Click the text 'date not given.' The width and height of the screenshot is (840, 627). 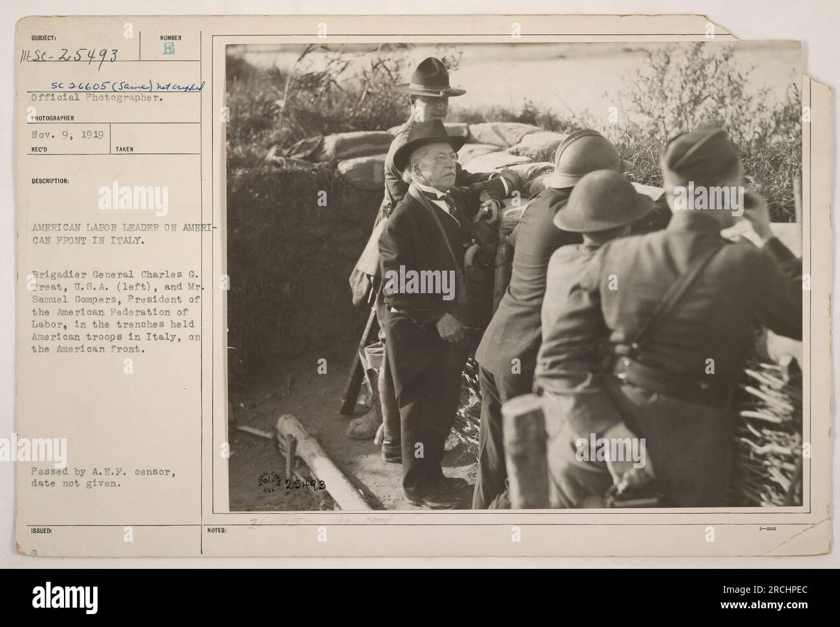pyautogui.click(x=76, y=484)
